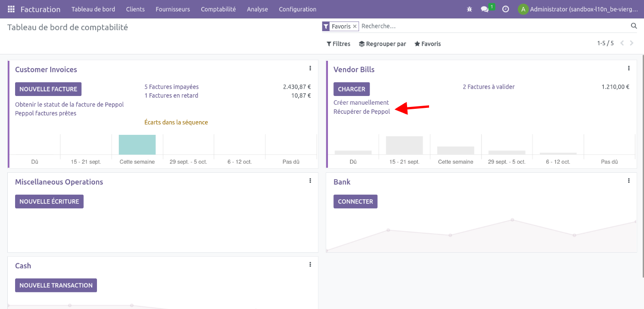Open the apps grid menu icon
The image size is (644, 309).
point(11,9)
